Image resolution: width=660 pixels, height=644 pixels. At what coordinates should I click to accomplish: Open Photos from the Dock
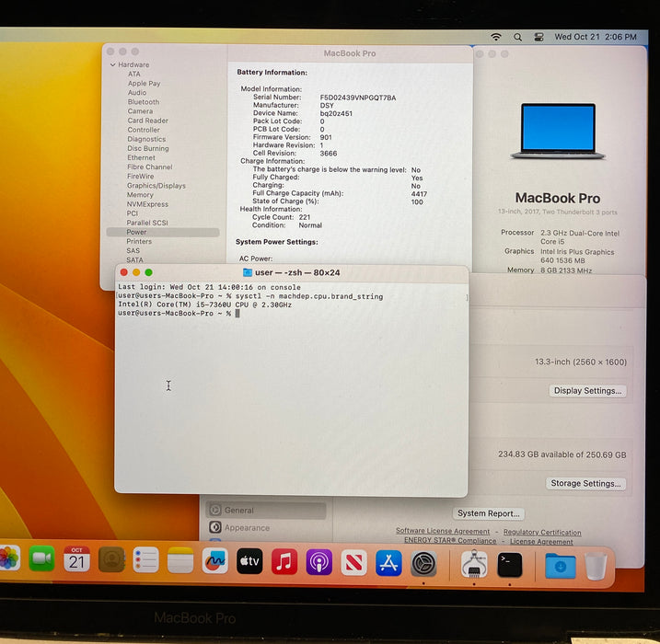tap(8, 558)
